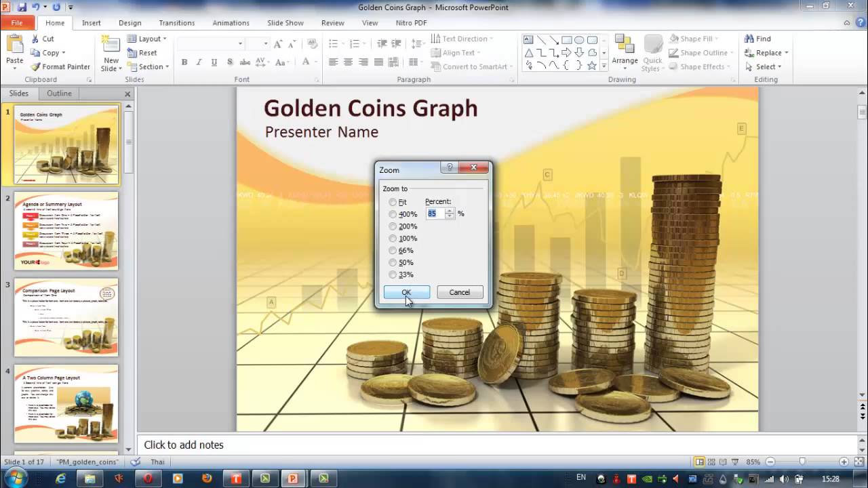868x488 pixels.
Task: Select the 400% zoom radio button
Action: click(x=393, y=214)
